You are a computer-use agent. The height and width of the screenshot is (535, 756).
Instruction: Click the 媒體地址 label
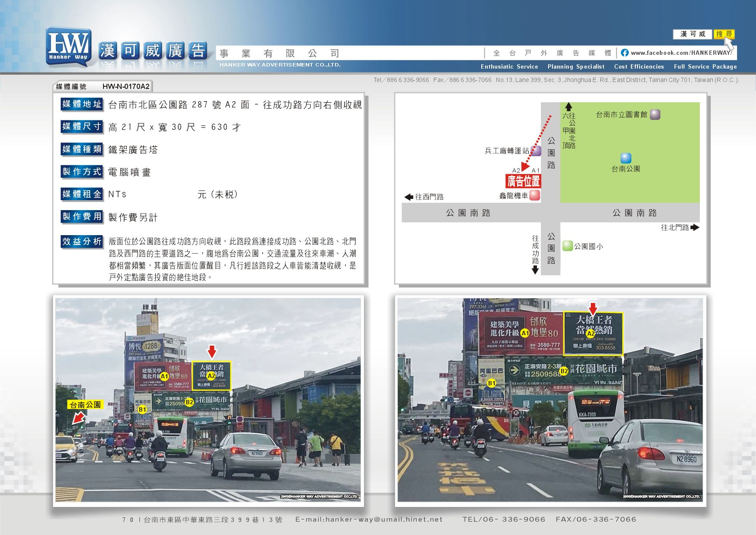point(82,104)
